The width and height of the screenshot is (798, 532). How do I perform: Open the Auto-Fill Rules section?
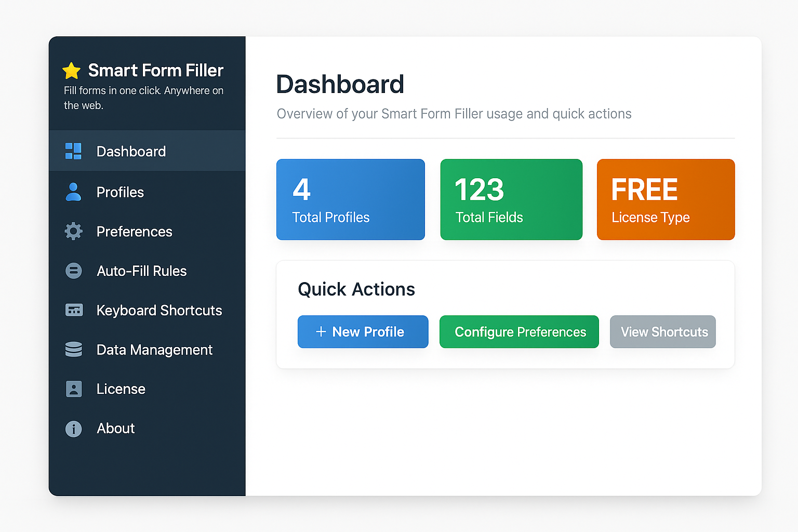(x=141, y=271)
